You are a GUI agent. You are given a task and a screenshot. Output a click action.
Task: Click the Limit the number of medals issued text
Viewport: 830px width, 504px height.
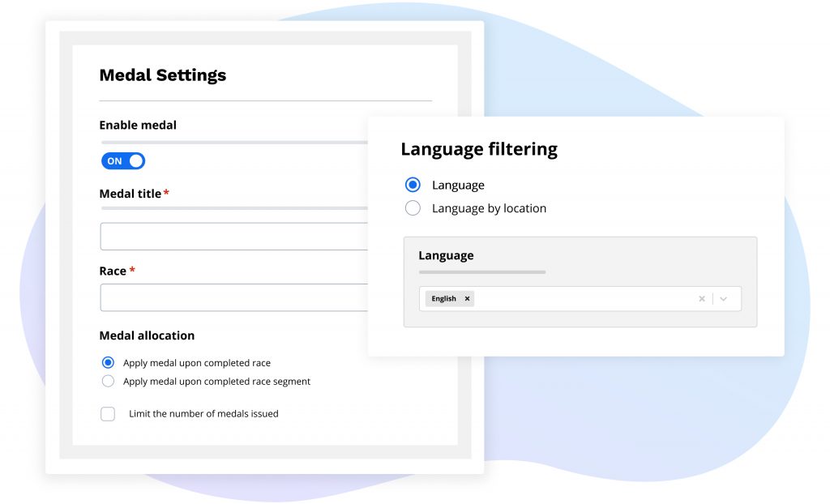203,414
